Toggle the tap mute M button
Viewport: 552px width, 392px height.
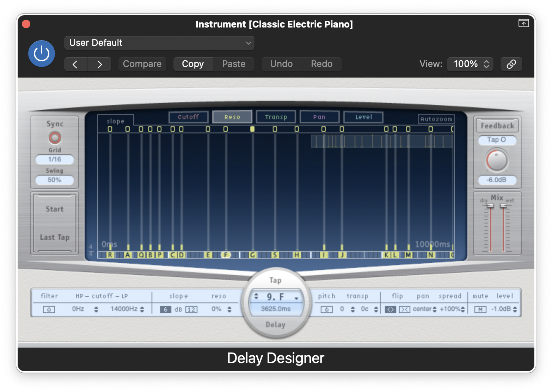[x=480, y=310]
